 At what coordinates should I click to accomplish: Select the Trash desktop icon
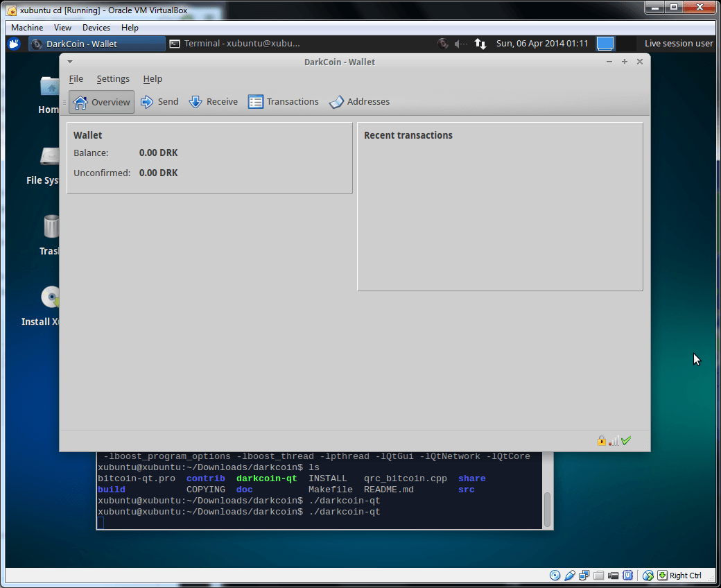(x=49, y=235)
